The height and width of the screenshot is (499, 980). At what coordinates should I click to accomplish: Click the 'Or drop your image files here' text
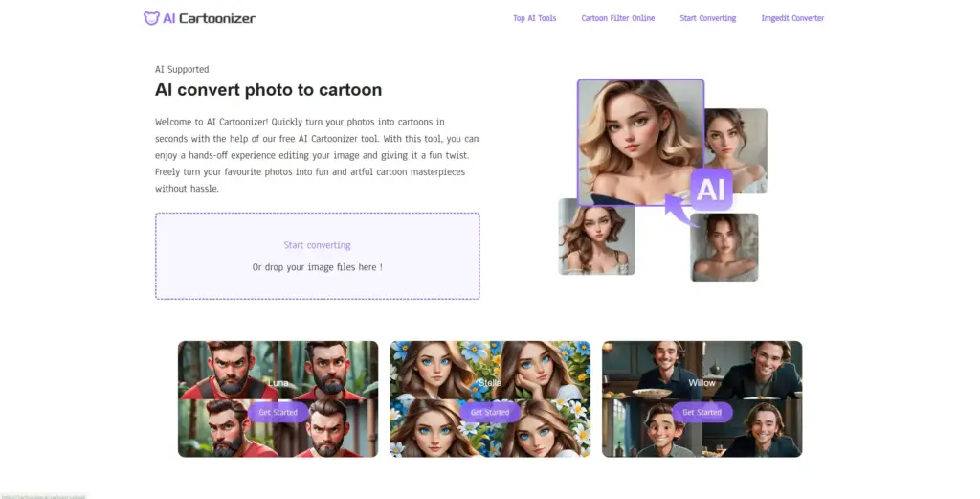pos(318,267)
